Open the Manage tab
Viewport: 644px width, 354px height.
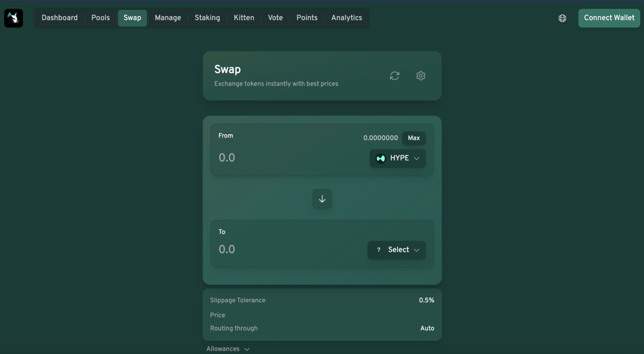(168, 18)
